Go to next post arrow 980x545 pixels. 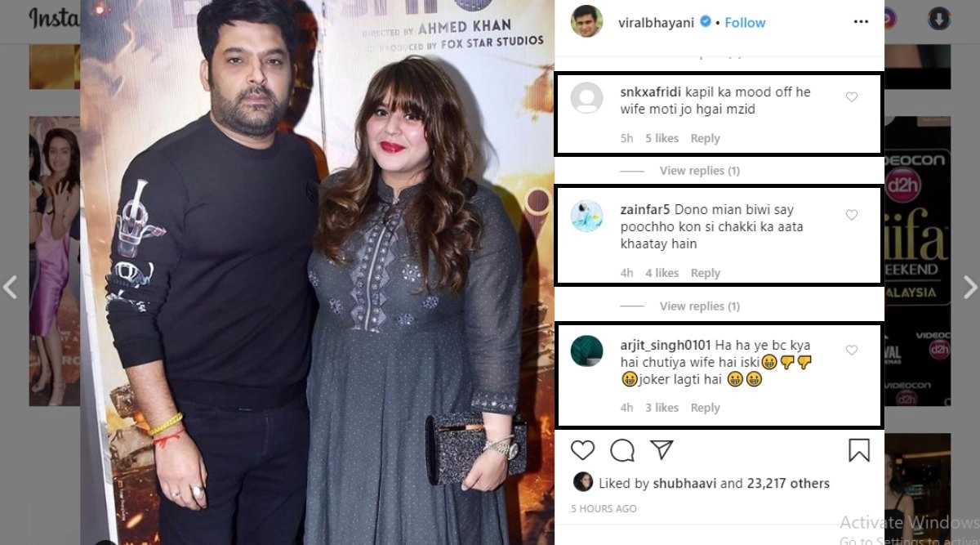click(969, 287)
